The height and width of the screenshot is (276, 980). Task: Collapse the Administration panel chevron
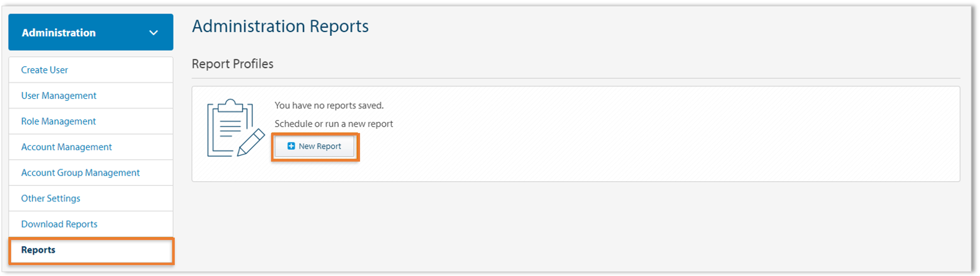(x=154, y=32)
